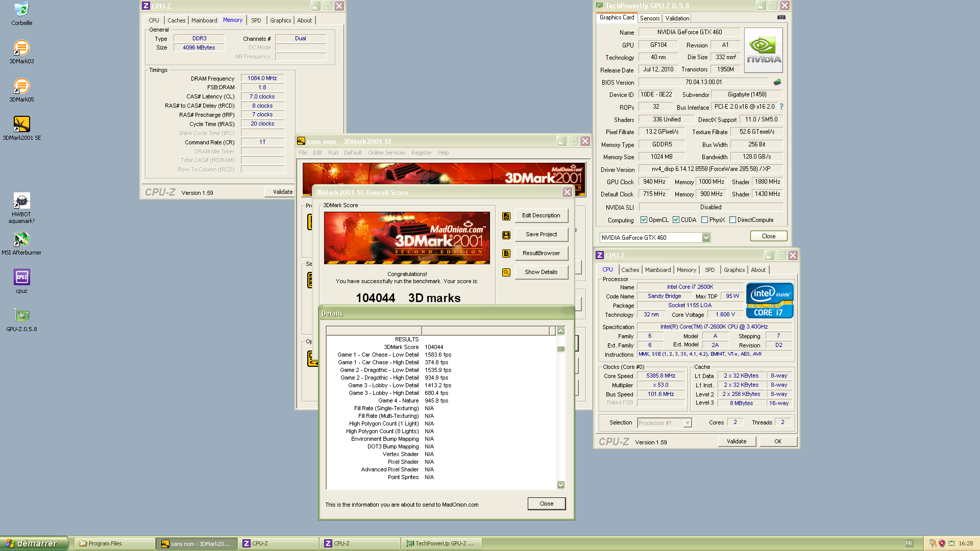
Task: Open the Online Services menu in 3DMark2001
Action: 386,153
